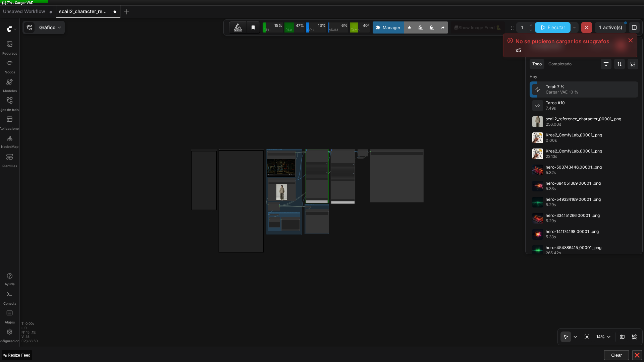
Task: Open hero-141174198_00001_.png item
Action: (x=584, y=234)
